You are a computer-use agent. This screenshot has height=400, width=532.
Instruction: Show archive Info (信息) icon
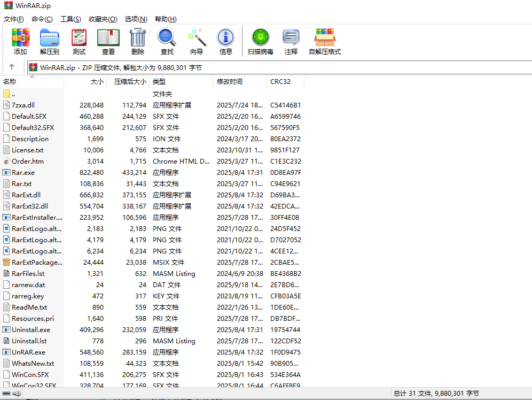point(226,37)
